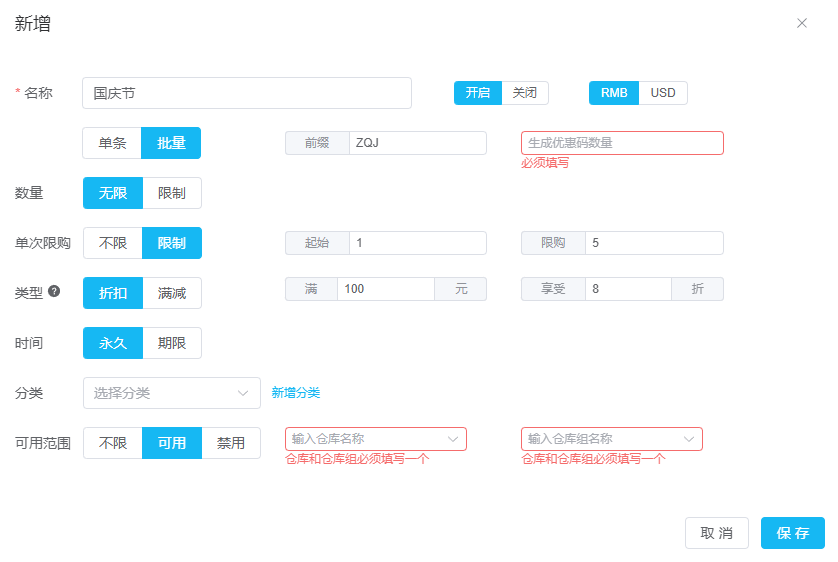Set 单次限购 to 不限
838x562 pixels.
pos(112,243)
